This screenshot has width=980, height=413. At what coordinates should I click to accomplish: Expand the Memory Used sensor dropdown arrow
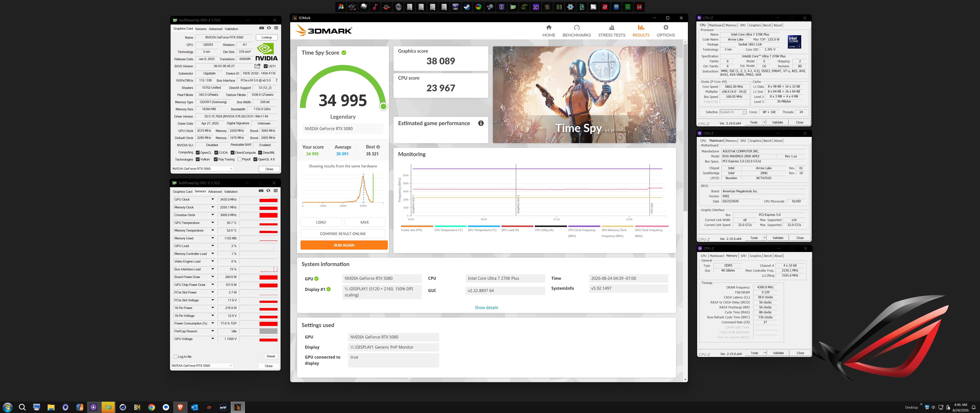pos(213,238)
